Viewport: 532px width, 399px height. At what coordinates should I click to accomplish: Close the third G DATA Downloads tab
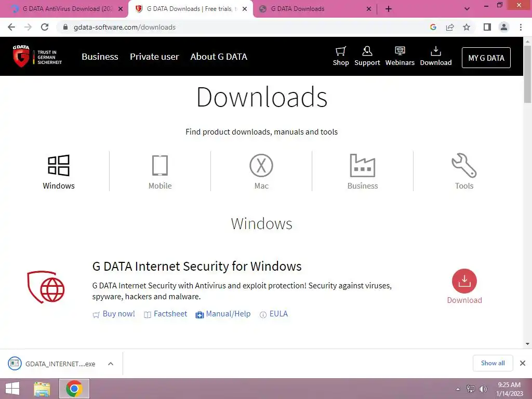pos(369,9)
